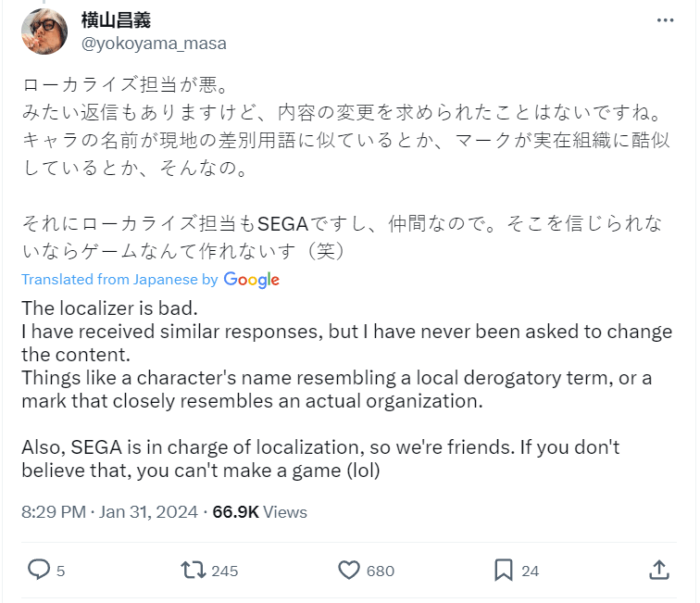Screen dimensions: 700x603
Task: Open the three-dot more options menu
Action: pos(664,20)
